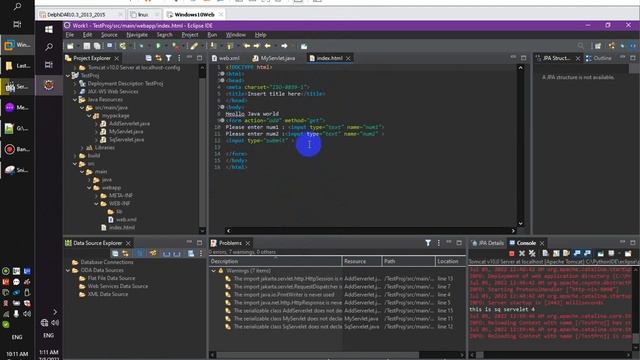Click the toolbar Search magnifier icon
This screenshot has width=640, height=360.
(580, 46)
